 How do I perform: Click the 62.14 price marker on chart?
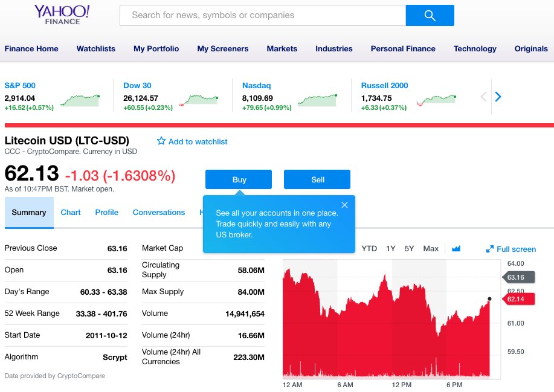pyautogui.click(x=518, y=298)
